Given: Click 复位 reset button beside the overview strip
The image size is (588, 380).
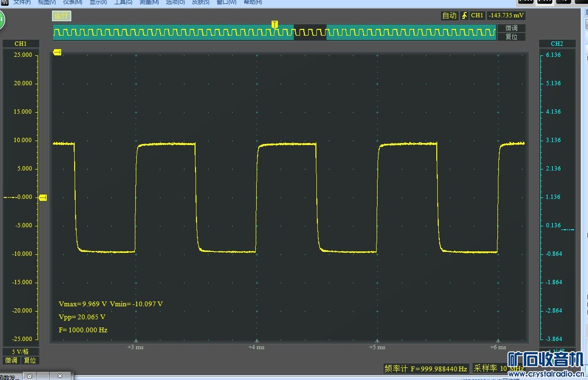Looking at the screenshot, I should [x=511, y=37].
